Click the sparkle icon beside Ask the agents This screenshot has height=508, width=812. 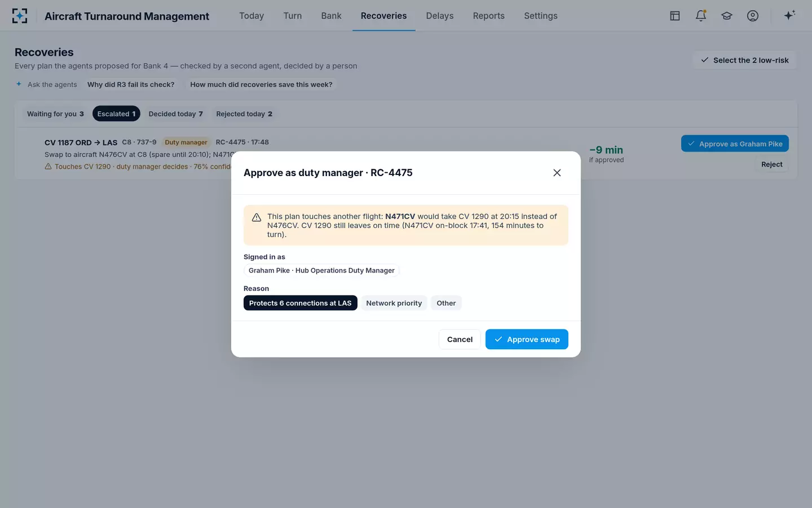pos(19,84)
